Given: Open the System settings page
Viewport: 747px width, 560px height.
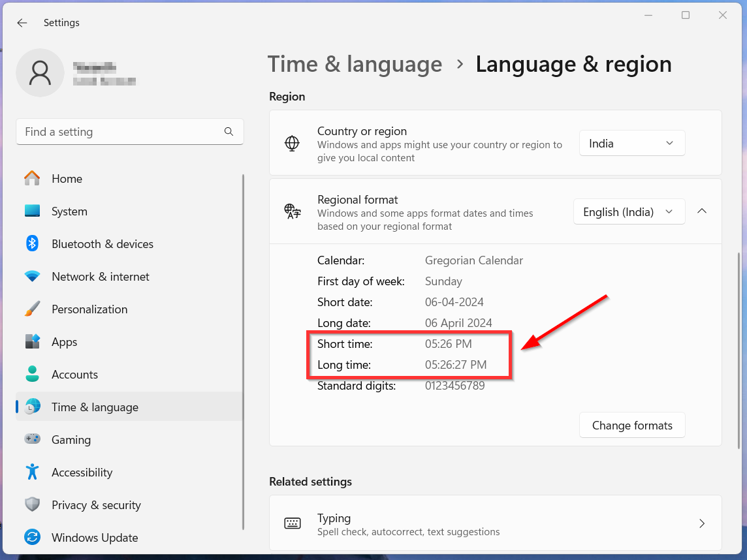Looking at the screenshot, I should click(129, 211).
